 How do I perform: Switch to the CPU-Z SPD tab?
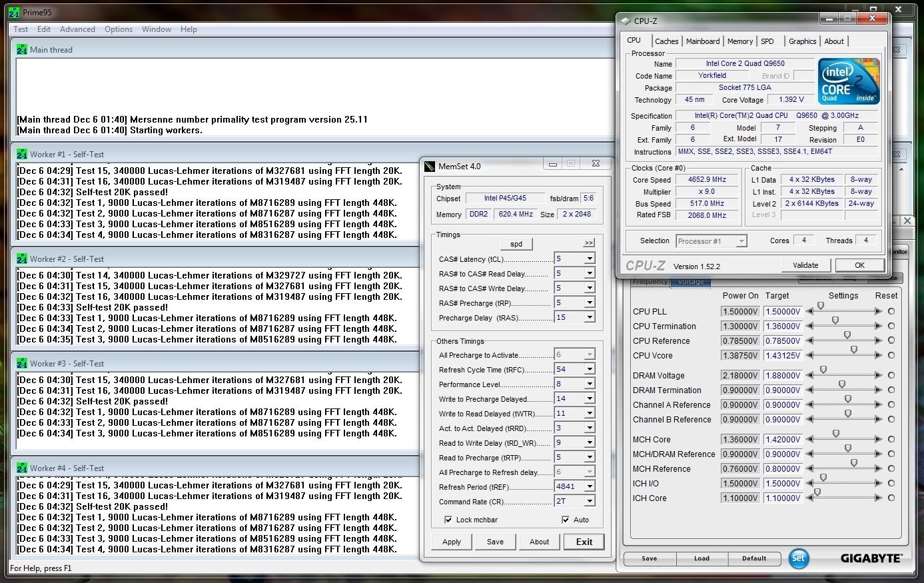(x=767, y=41)
